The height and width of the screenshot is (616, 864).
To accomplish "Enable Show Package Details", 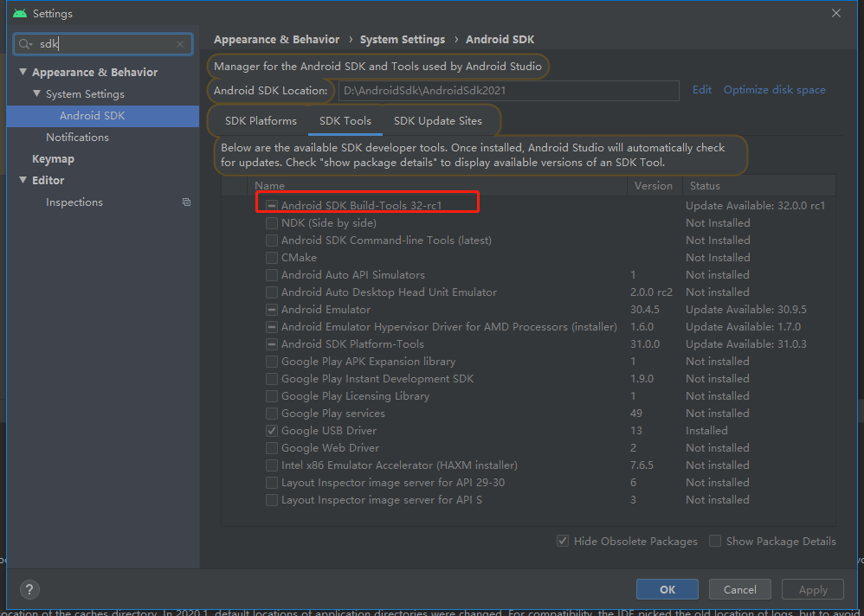I will tap(715, 541).
